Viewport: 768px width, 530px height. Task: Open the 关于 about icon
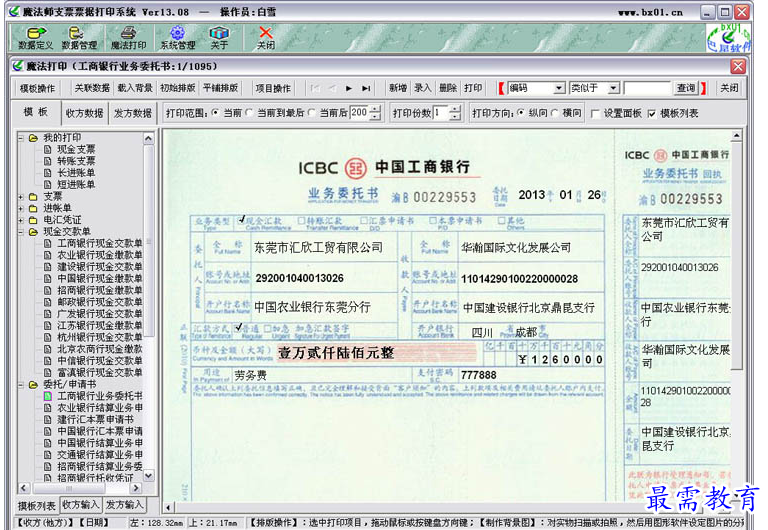click(219, 38)
